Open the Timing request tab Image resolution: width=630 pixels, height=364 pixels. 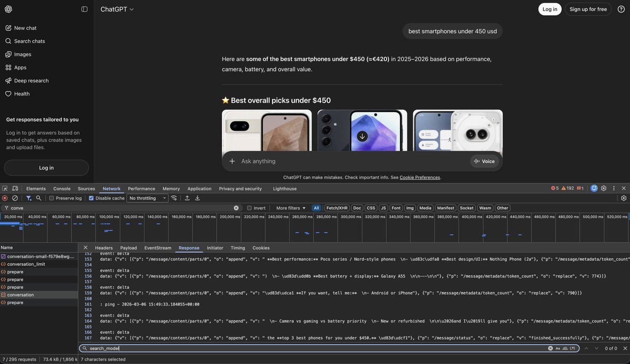[x=238, y=248]
